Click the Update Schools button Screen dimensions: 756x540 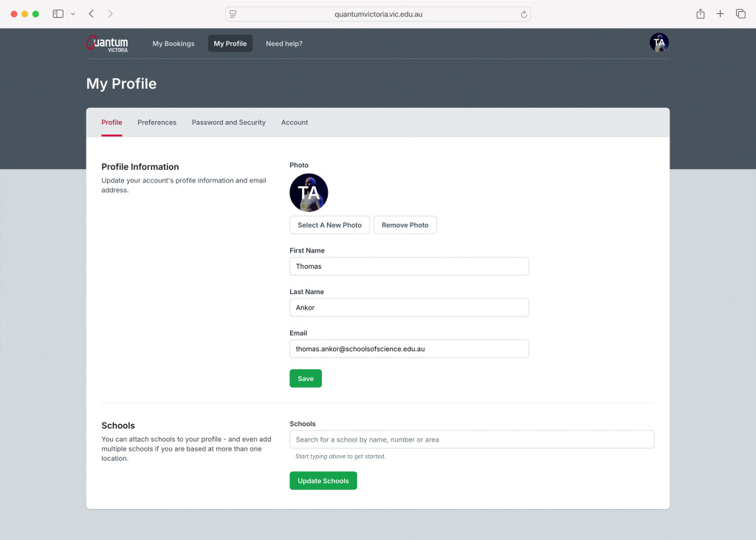click(323, 481)
